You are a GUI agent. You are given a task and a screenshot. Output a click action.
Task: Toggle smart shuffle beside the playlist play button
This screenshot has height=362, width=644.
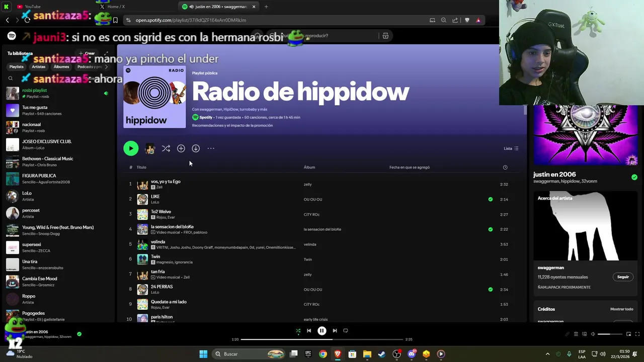(x=166, y=148)
